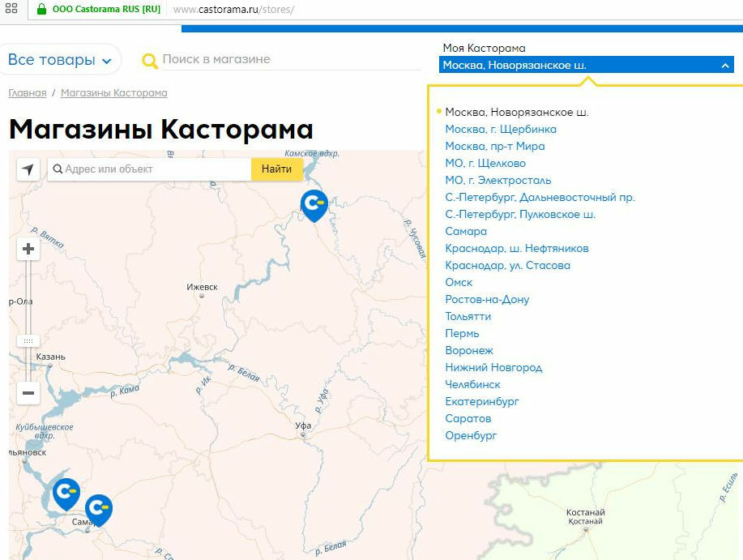743x560 pixels.
Task: Open the Все товары catalog dropdown
Action: point(60,60)
